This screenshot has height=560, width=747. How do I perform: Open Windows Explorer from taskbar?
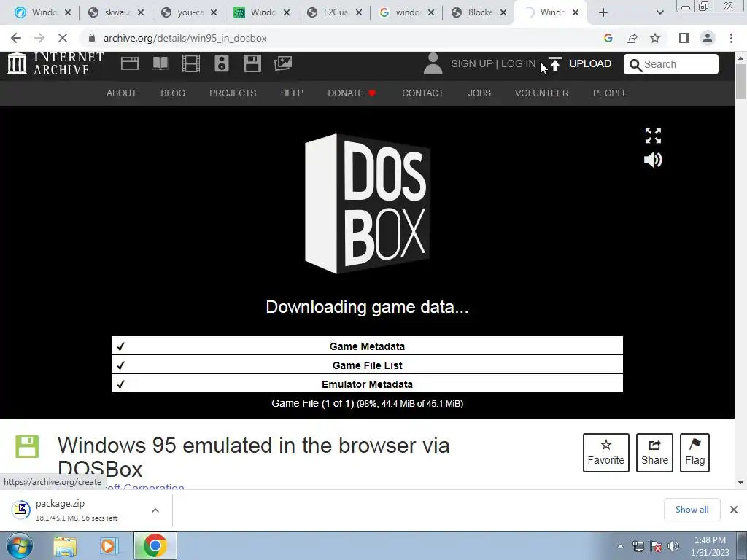pyautogui.click(x=65, y=546)
